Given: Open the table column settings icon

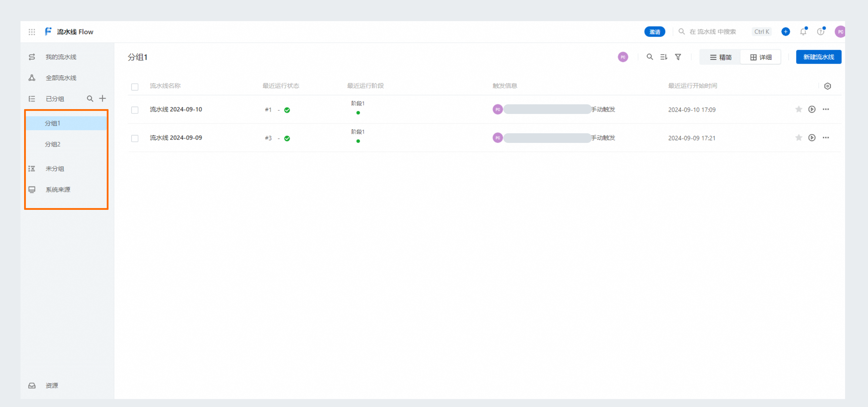Looking at the screenshot, I should (x=828, y=86).
